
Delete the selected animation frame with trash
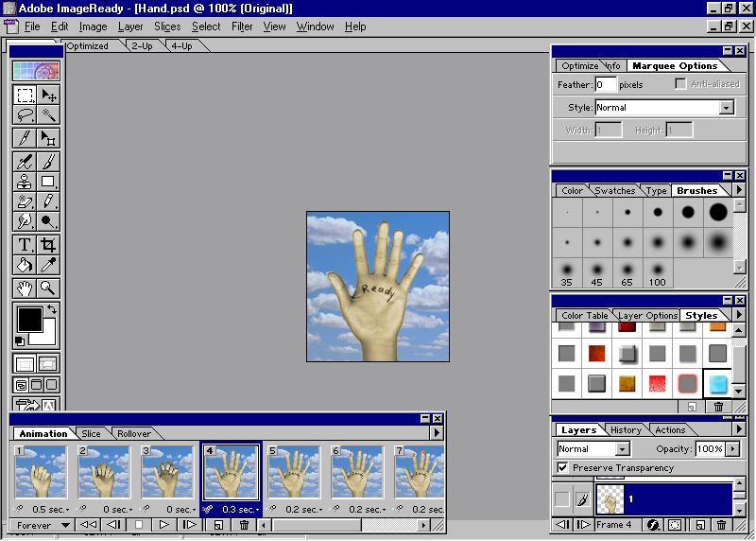(245, 524)
